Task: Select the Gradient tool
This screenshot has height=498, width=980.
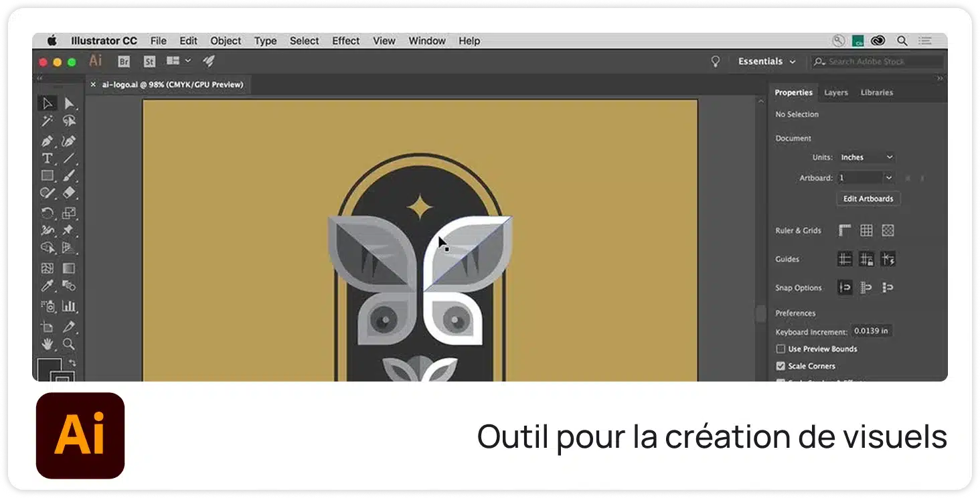Action: pos(69,268)
